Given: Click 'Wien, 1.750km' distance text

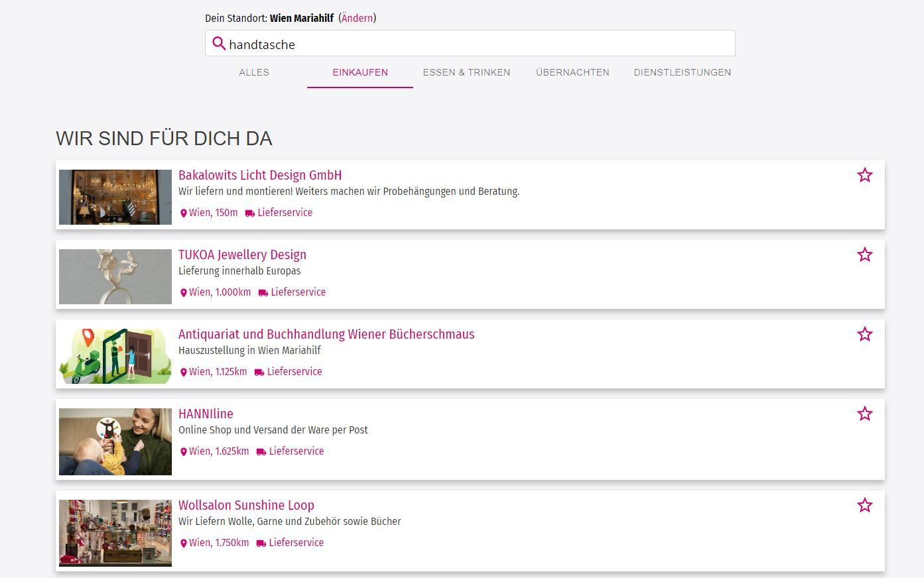Looking at the screenshot, I should point(219,543).
